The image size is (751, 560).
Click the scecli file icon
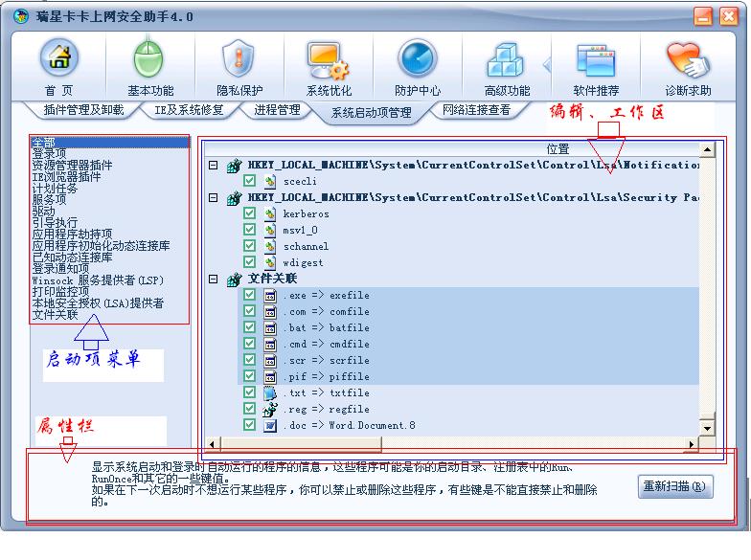[x=270, y=182]
